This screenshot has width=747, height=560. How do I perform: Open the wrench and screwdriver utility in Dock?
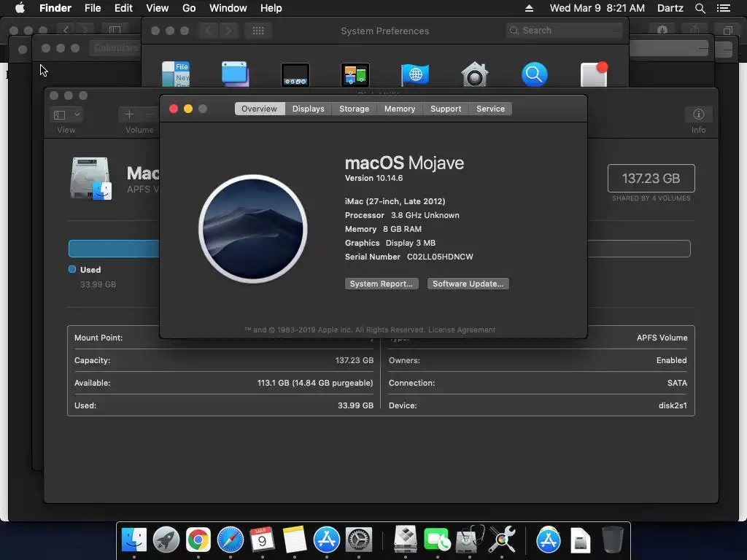pyautogui.click(x=502, y=540)
